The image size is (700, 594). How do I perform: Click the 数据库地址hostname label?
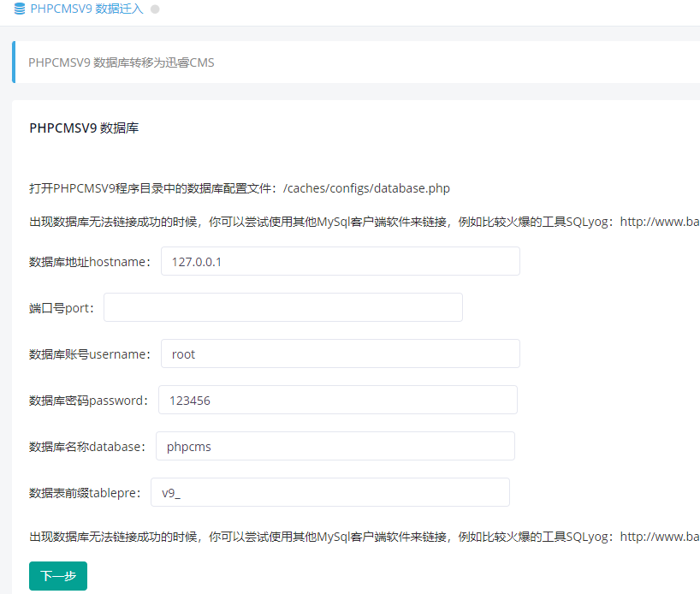click(90, 262)
